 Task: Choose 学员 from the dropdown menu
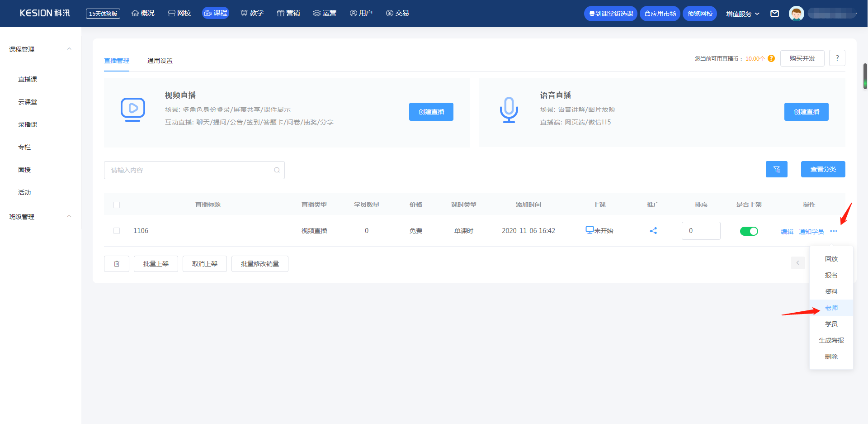pos(831,324)
